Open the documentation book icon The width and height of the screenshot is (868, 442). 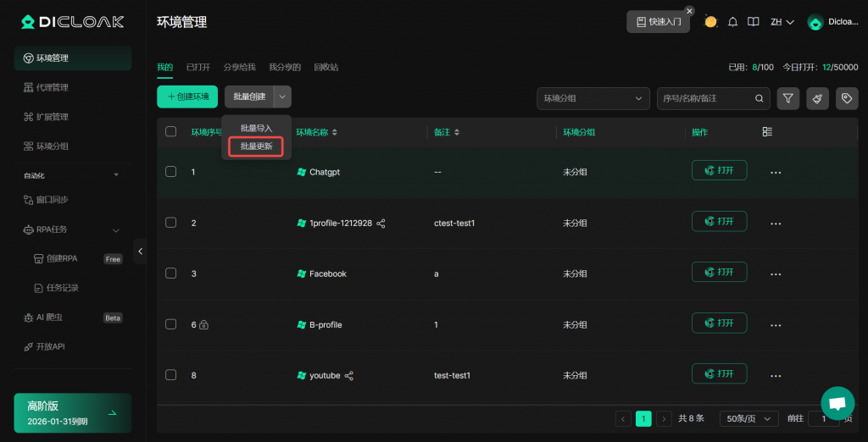point(753,22)
